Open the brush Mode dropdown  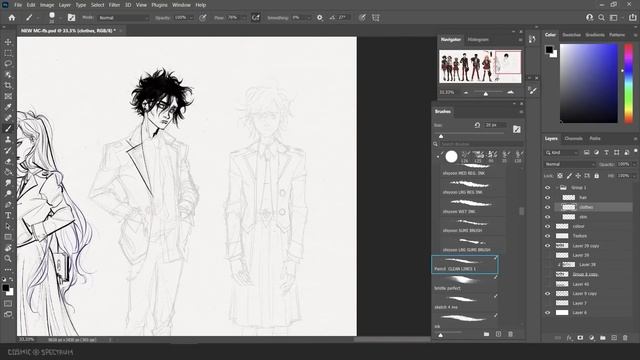[x=124, y=18]
